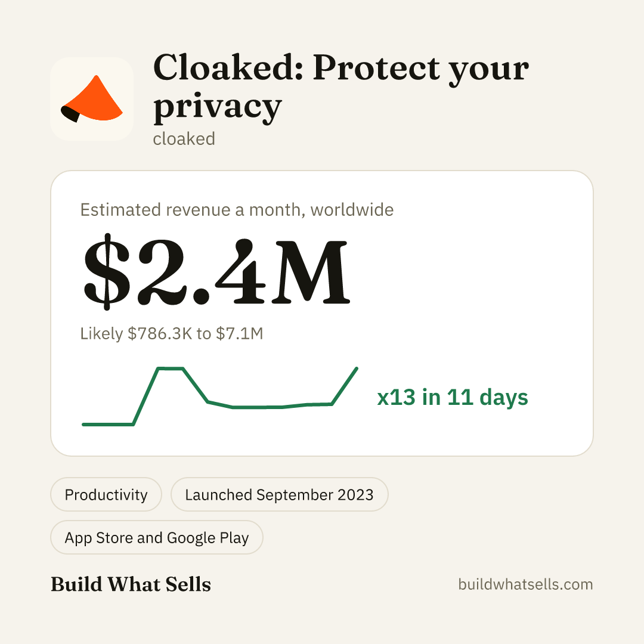
Task: Click the black tip of the cloak logo
Action: click(x=70, y=113)
